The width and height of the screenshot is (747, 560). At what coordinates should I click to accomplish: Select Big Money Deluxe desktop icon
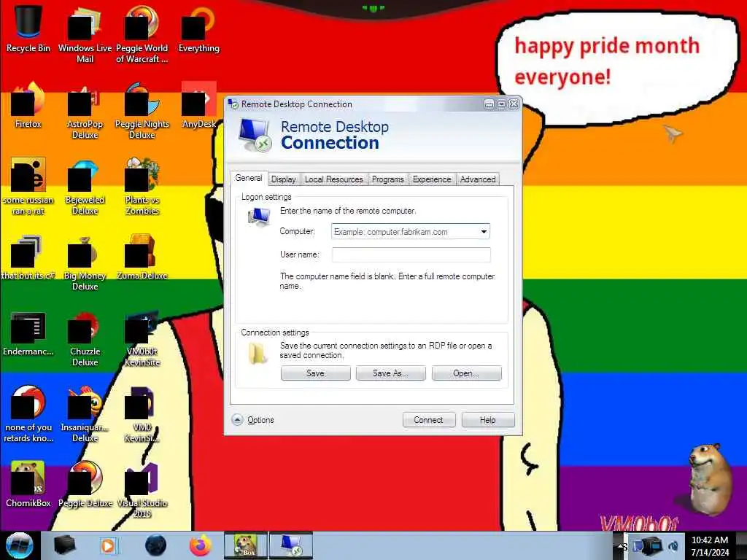click(x=85, y=262)
